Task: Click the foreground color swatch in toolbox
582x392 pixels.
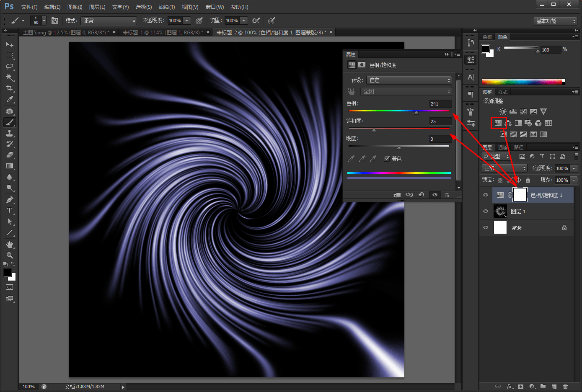Action: pyautogui.click(x=8, y=273)
